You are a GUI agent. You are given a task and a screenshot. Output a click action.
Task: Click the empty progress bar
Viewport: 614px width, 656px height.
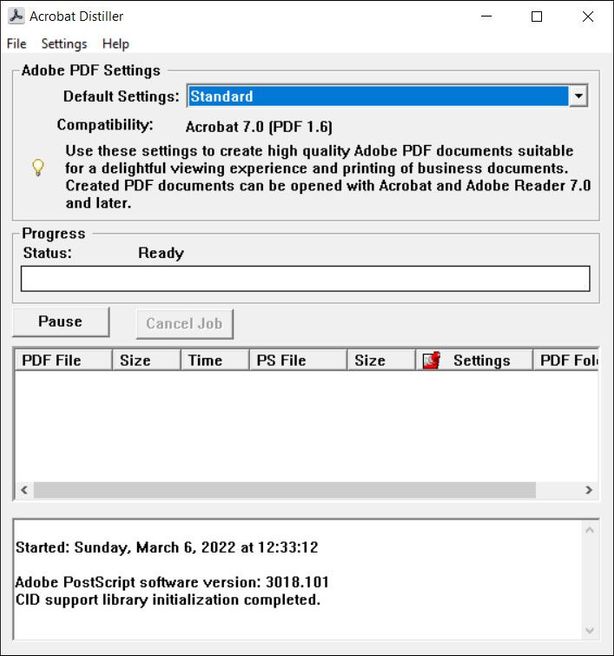tap(305, 279)
